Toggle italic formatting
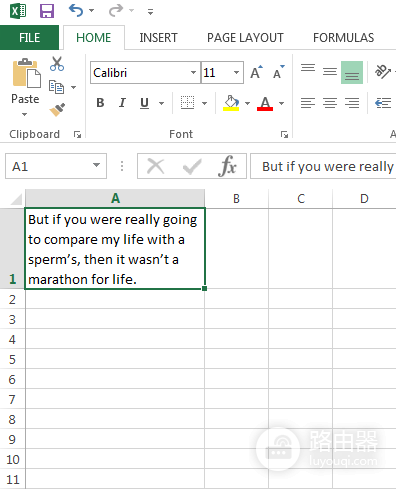This screenshot has width=396, height=489. click(122, 103)
